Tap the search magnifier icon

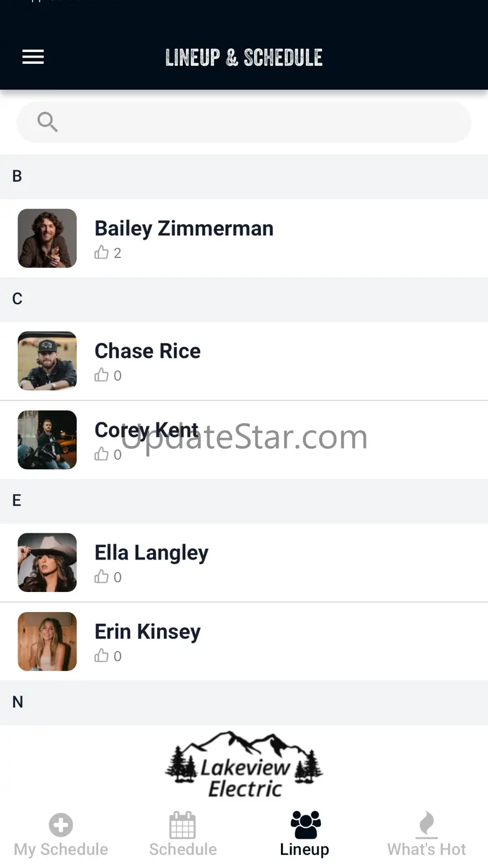pyautogui.click(x=48, y=122)
